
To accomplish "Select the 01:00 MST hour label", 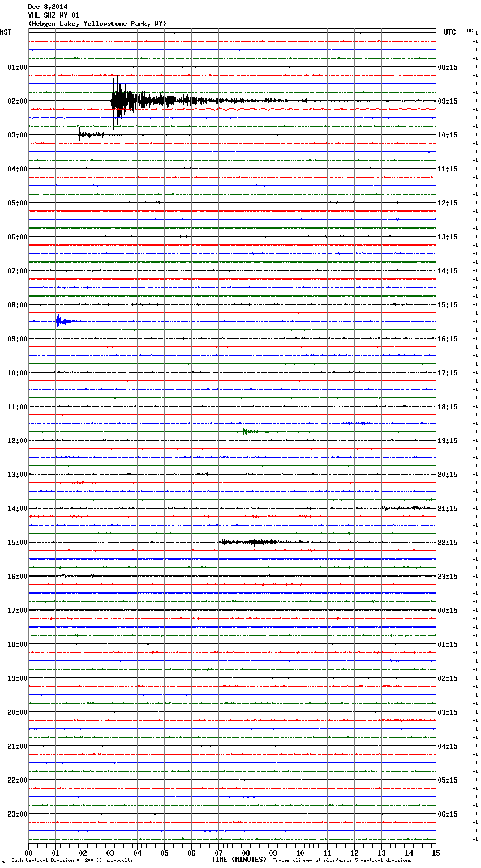I will click(17, 67).
